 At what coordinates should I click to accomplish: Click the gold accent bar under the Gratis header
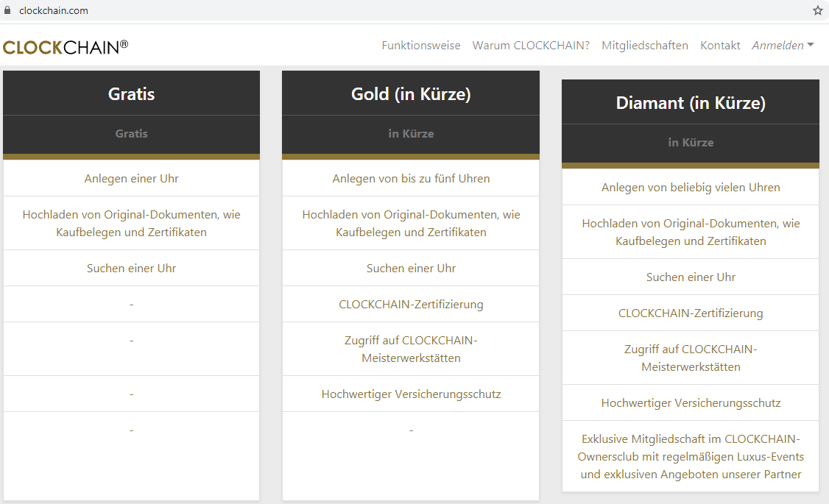point(131,156)
